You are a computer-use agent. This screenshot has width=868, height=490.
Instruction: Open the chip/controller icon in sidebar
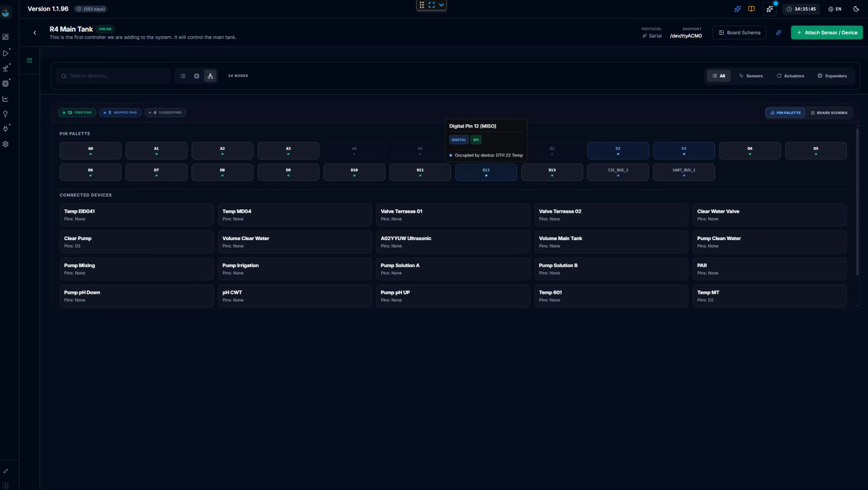point(5,84)
